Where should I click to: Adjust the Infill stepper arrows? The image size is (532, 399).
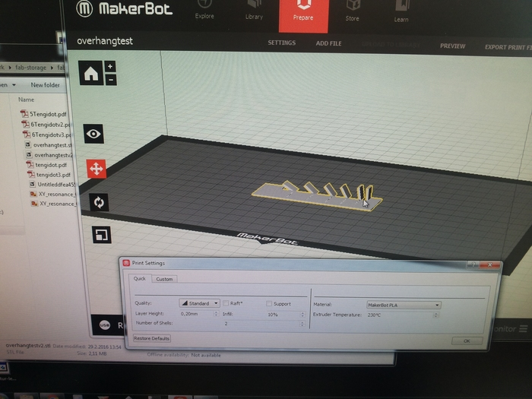[x=302, y=315]
